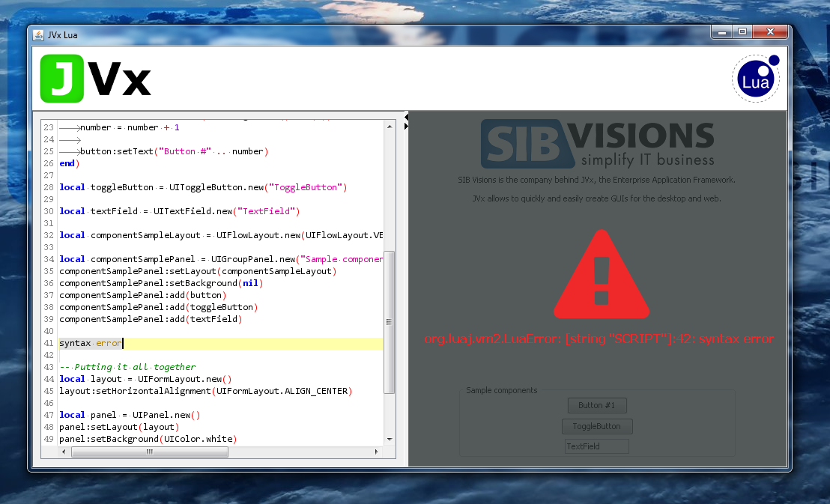Click the line "panel:setBackground(UIColor.white)"

click(x=148, y=439)
